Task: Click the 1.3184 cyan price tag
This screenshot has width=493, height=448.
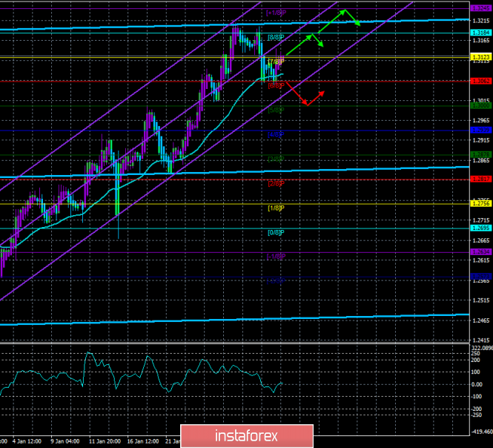Action: tap(480, 33)
